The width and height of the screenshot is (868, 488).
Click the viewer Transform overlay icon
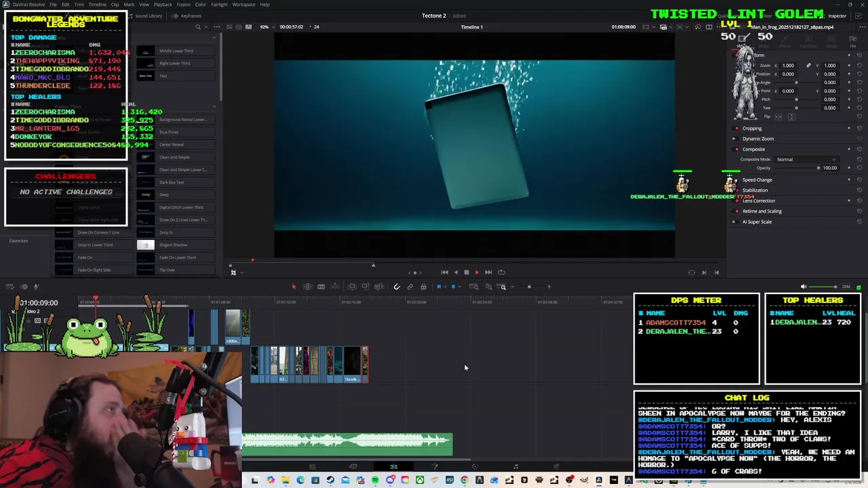[233, 272]
